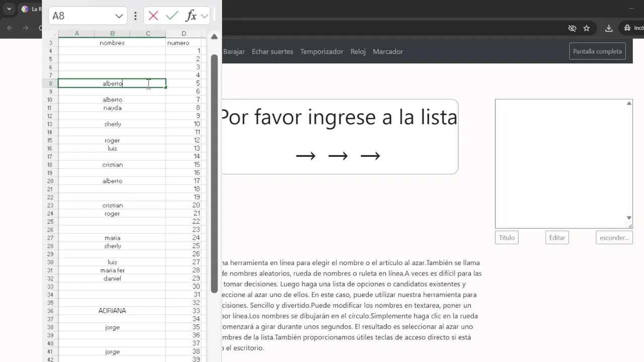
Task: Select the 'ADRIANA' cell in row 36
Action: point(112,311)
